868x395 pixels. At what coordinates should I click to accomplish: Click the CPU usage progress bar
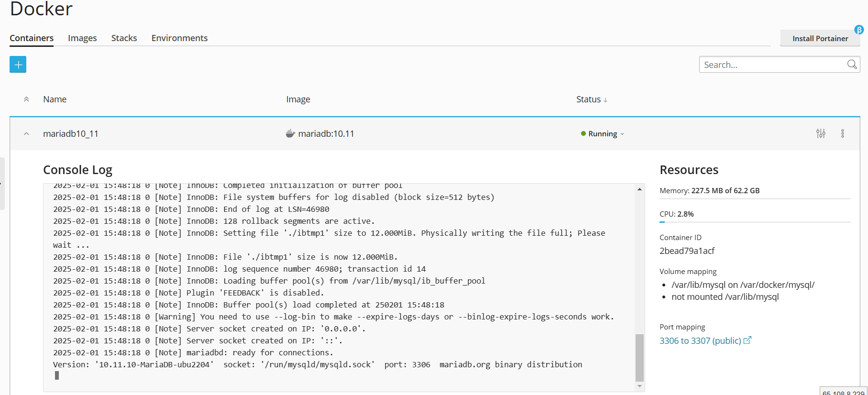pos(755,222)
